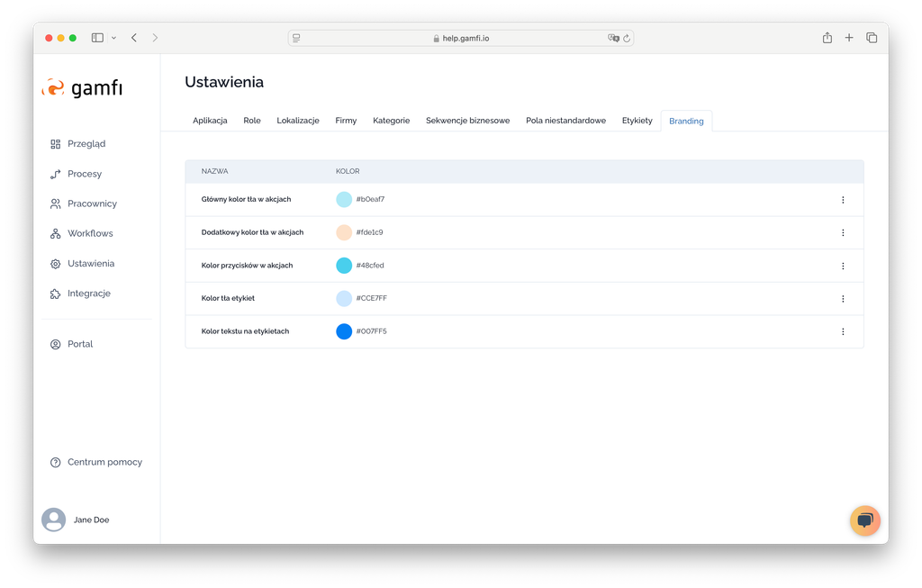
Task: Open options menu for Kolor tła etykiet row
Action: tap(843, 299)
